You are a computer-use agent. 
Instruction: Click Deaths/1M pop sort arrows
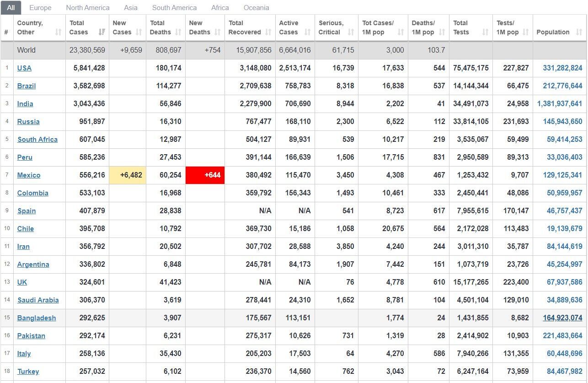tap(442, 32)
